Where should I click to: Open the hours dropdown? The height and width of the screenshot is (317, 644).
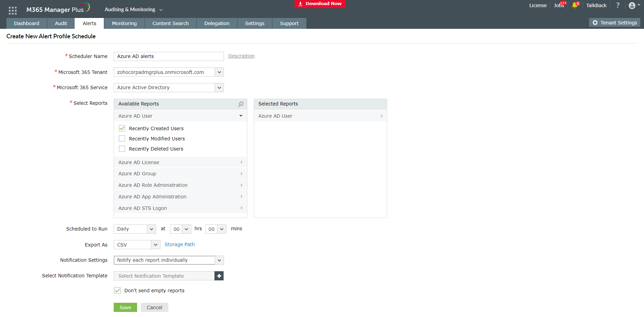coord(181,229)
